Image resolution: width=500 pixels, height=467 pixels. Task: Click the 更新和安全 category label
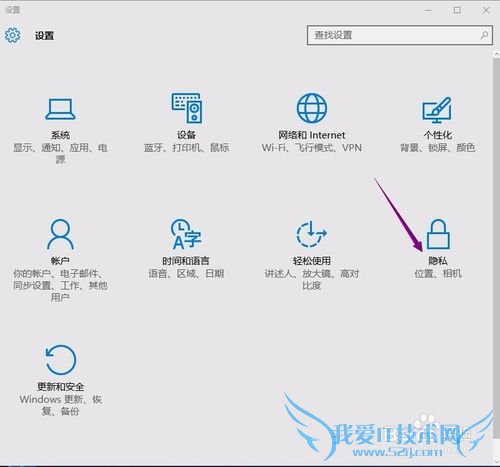60,387
